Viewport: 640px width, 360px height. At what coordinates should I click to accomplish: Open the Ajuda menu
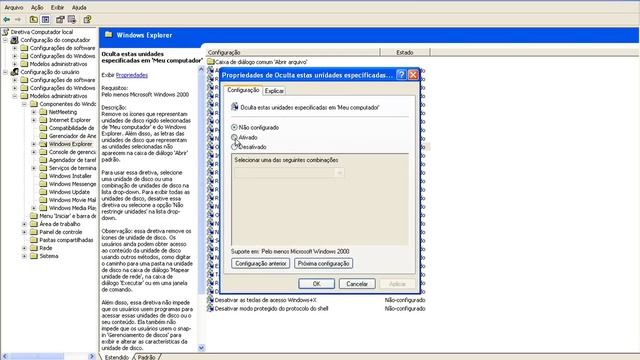pos(79,7)
